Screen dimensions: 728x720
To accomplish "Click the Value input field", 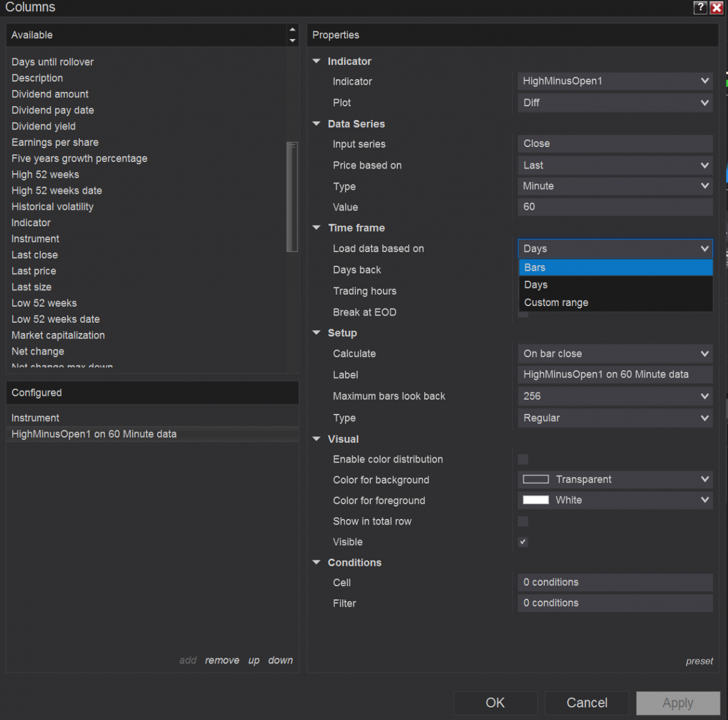I will coord(615,207).
